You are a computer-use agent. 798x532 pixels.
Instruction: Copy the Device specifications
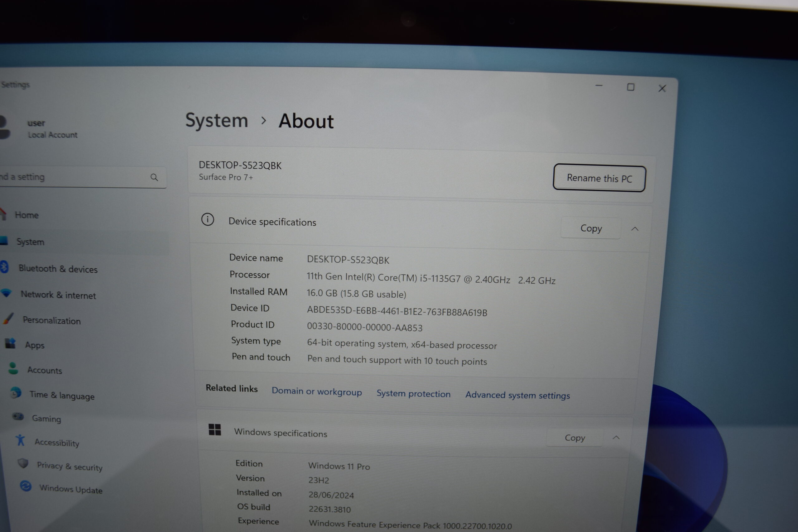click(591, 228)
